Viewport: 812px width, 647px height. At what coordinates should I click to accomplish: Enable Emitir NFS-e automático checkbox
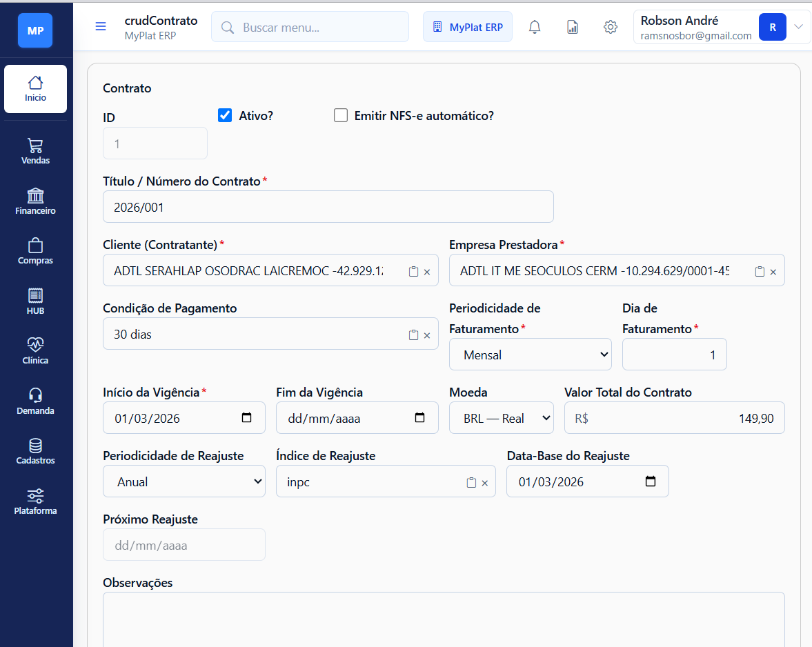coord(341,115)
